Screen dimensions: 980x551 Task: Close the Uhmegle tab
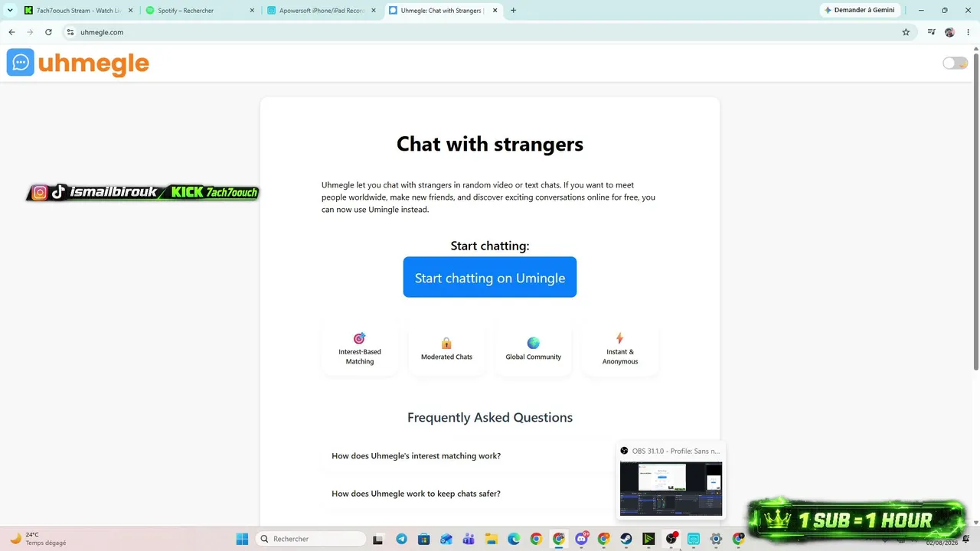click(x=494, y=11)
